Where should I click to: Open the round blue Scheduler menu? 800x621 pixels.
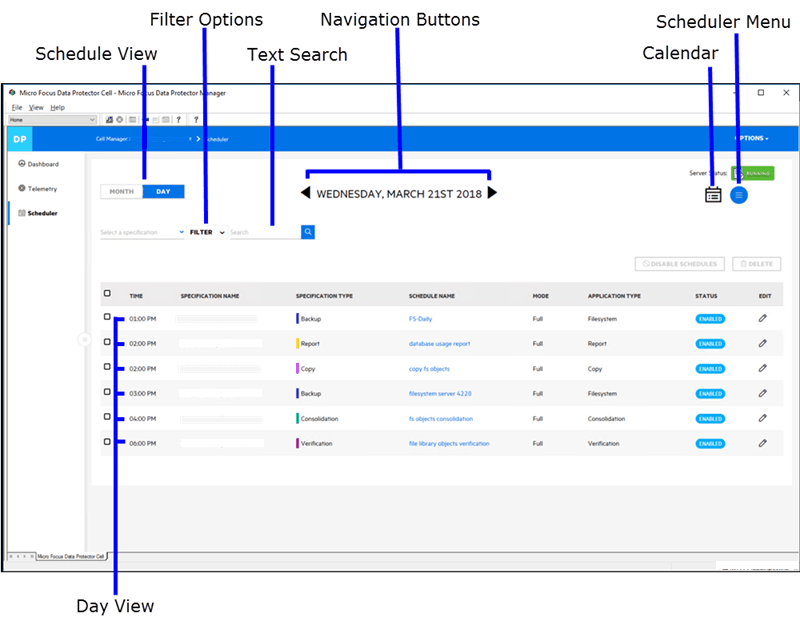pos(738,195)
